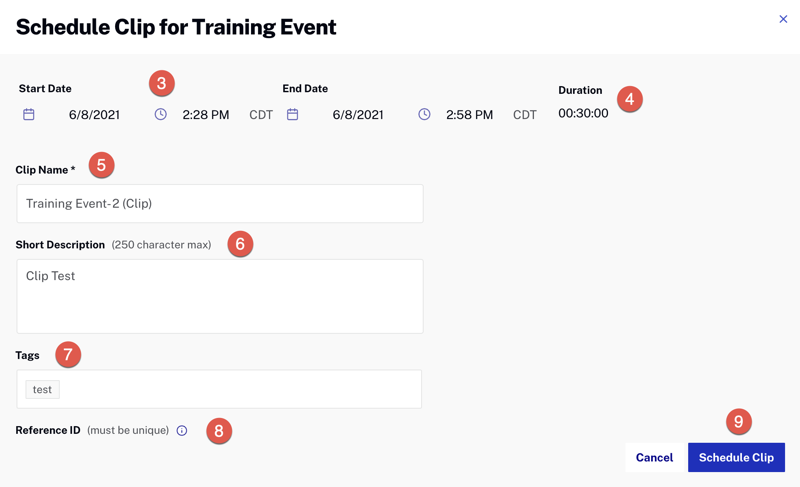Change the start time 2:28 PM
The width and height of the screenshot is (800, 487).
[206, 115]
